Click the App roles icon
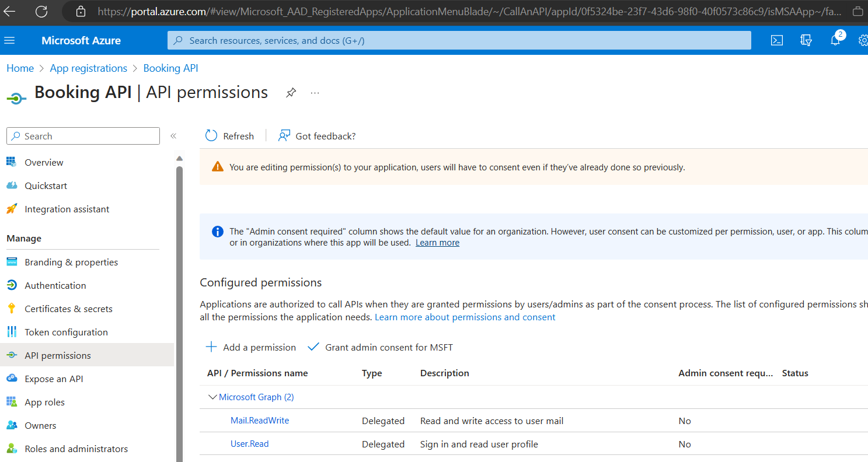Screen dimensions: 868x462 click(12, 402)
